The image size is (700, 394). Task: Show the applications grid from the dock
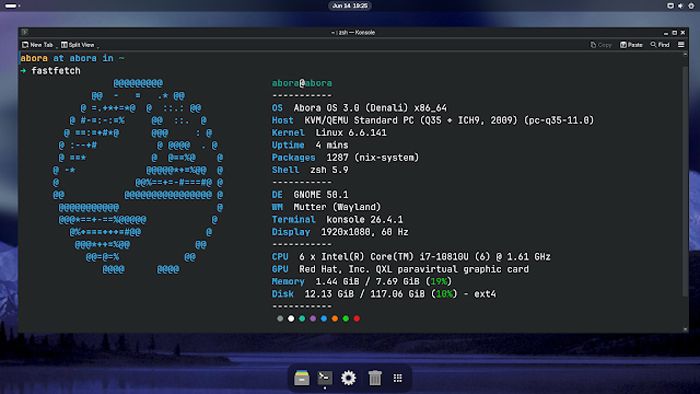pos(398,378)
